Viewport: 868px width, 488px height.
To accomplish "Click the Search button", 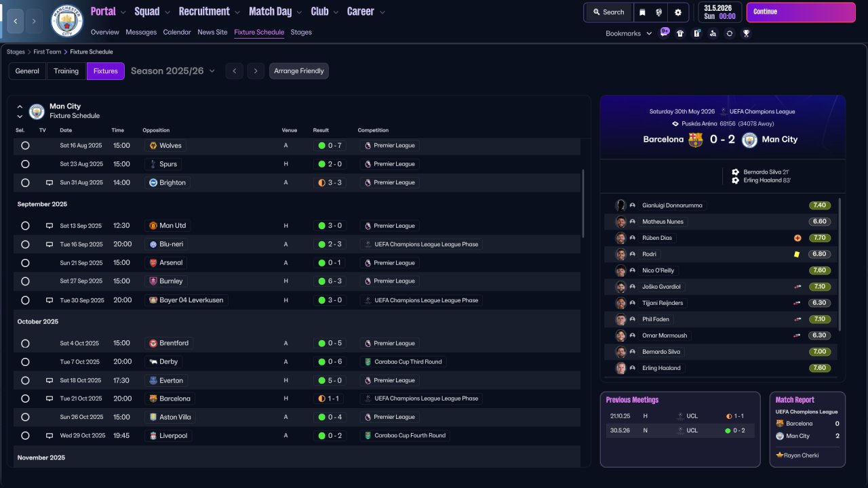I will coord(609,12).
